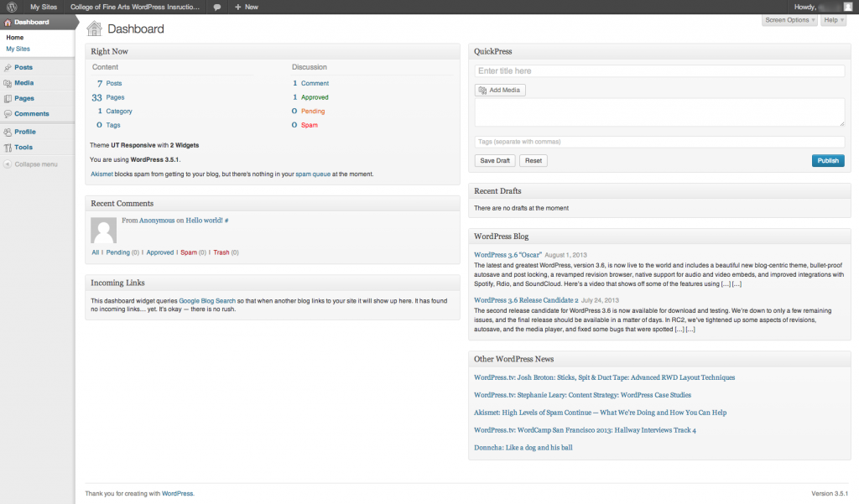Click the Anonymous commenter link
The width and height of the screenshot is (859, 504).
[x=157, y=221]
